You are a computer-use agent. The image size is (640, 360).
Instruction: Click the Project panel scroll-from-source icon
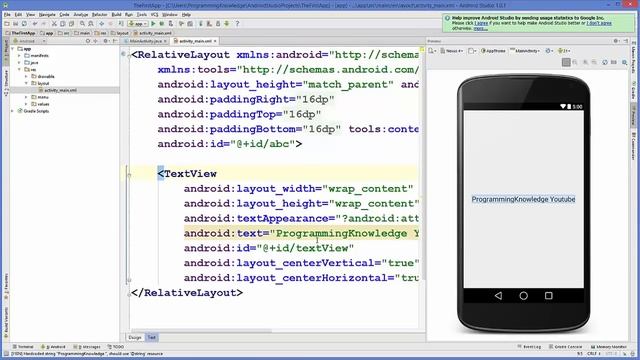pos(88,41)
